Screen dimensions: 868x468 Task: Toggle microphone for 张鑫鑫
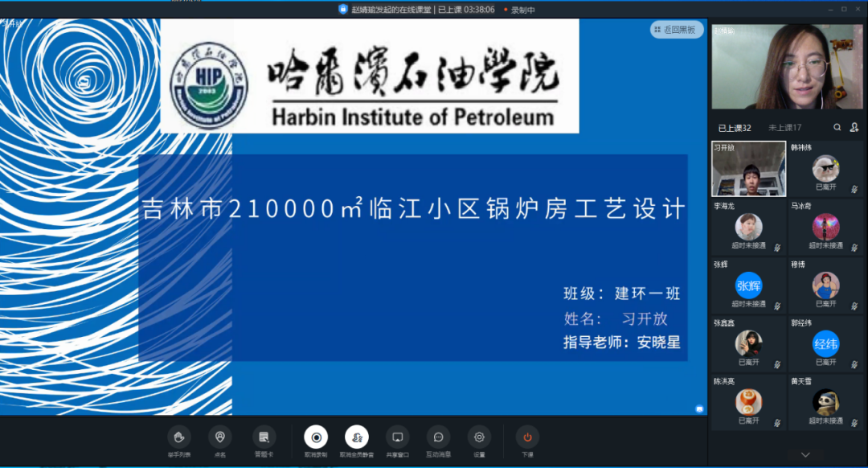pos(777,364)
